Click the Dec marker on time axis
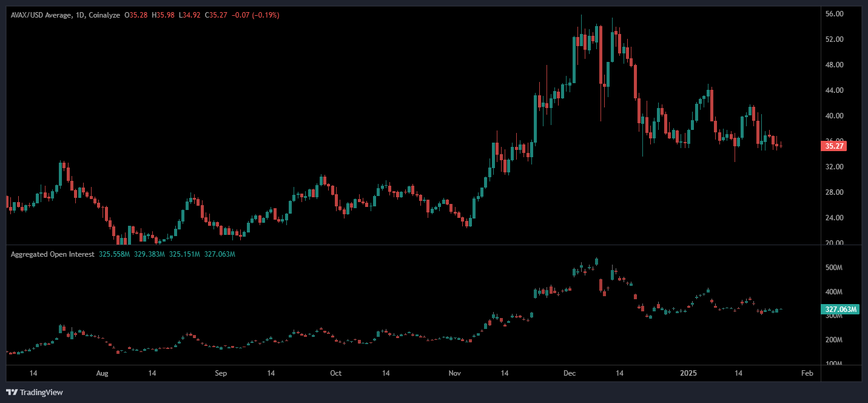 (570, 373)
